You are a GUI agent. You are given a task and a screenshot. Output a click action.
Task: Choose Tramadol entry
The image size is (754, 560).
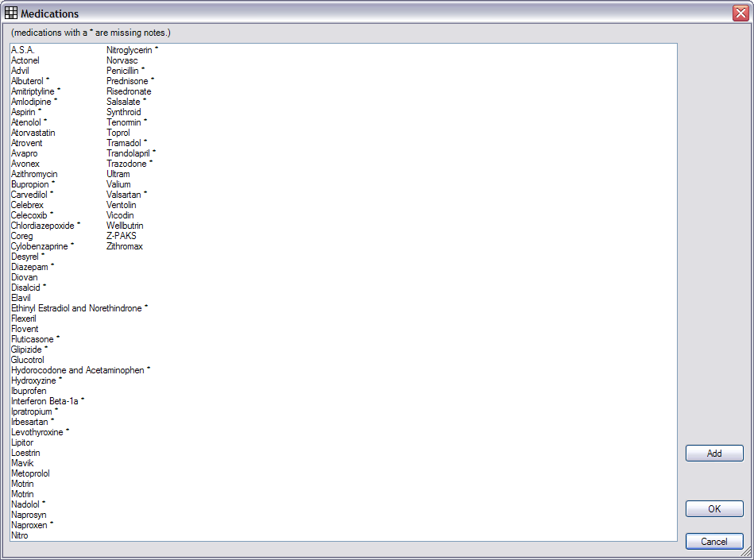[126, 143]
